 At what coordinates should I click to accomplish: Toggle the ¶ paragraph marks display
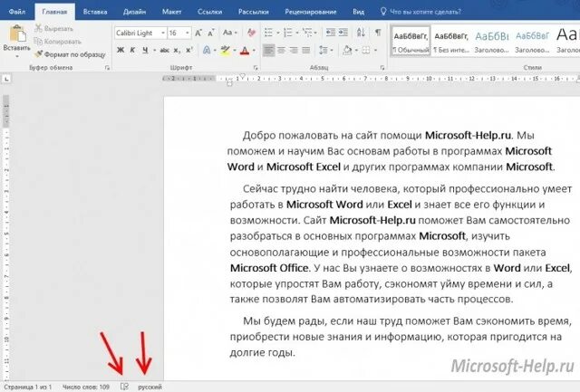(x=378, y=33)
